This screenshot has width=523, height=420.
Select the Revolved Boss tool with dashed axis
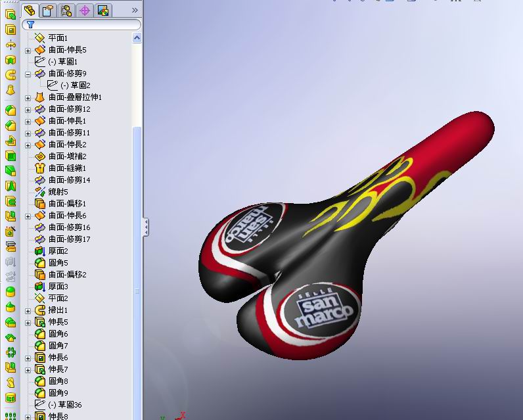[x=11, y=45]
